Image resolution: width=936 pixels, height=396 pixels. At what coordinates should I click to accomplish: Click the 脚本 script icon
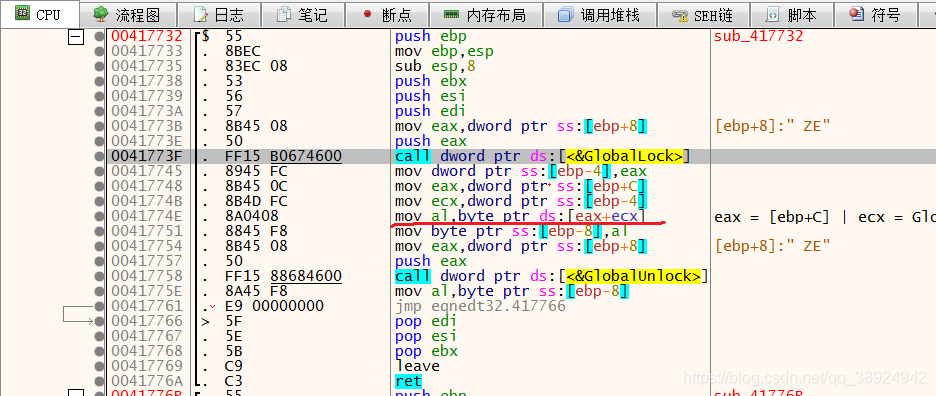(x=772, y=14)
